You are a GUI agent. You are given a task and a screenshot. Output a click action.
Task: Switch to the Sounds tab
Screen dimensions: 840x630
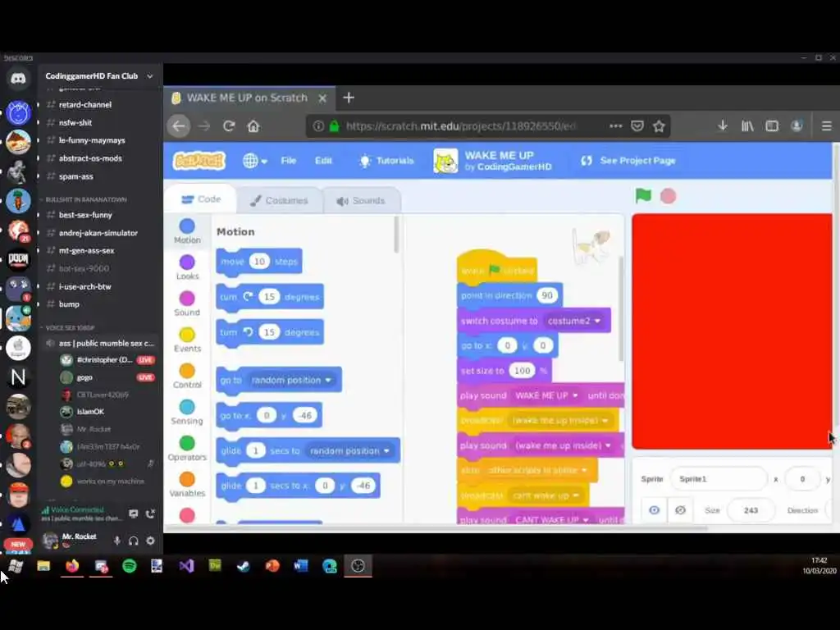click(x=361, y=200)
